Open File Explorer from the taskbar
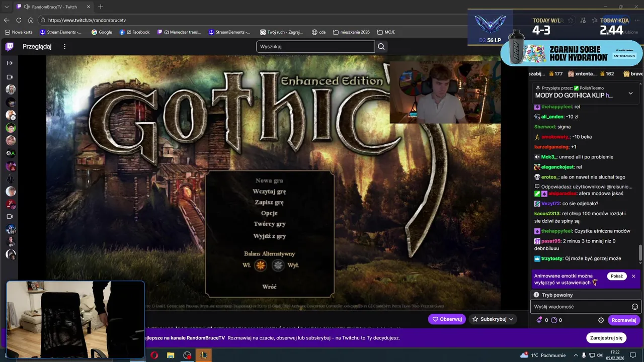 point(171,355)
